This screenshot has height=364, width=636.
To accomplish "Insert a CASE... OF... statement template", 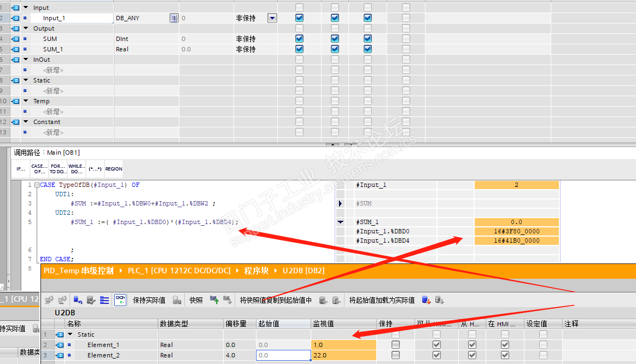I will (39, 169).
